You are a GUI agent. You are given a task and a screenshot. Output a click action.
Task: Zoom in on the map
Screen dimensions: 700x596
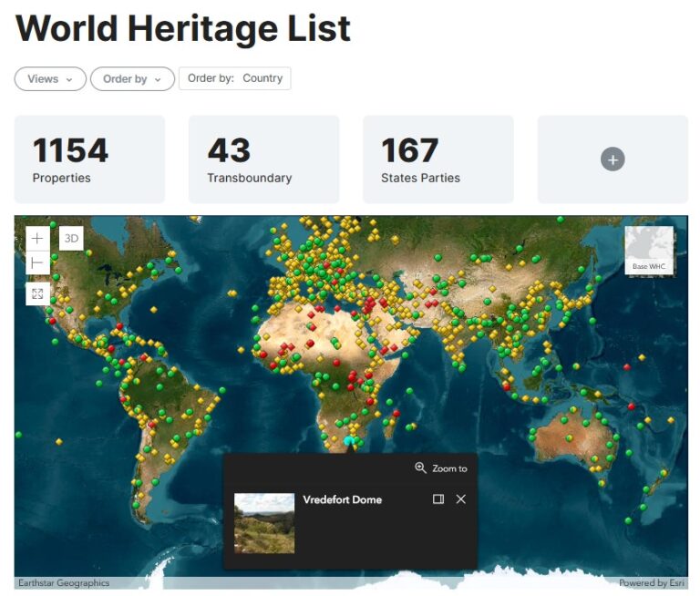(x=37, y=239)
